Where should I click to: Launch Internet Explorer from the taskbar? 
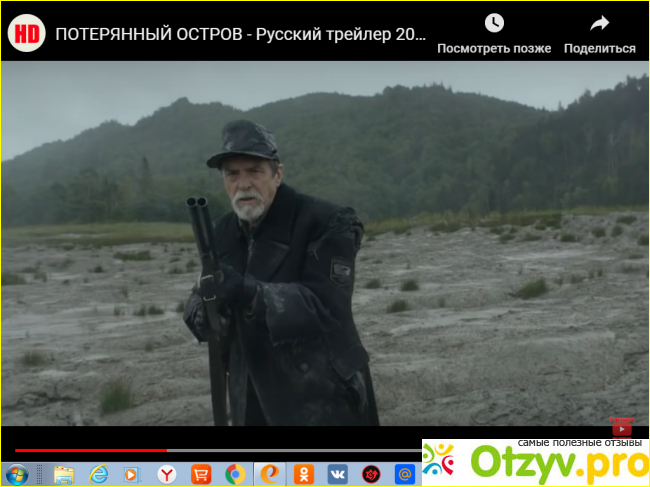click(99, 473)
